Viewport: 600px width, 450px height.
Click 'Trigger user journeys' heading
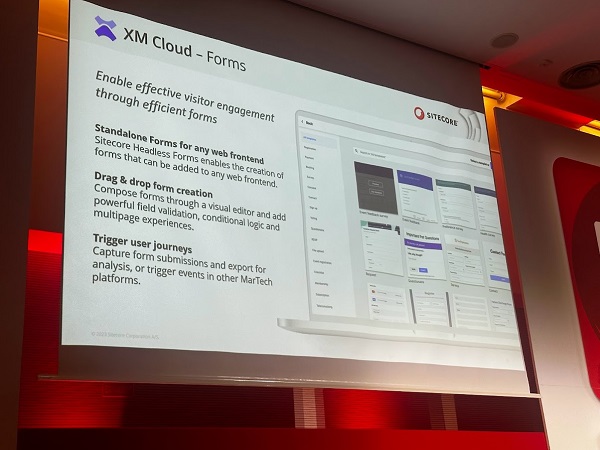pos(142,243)
